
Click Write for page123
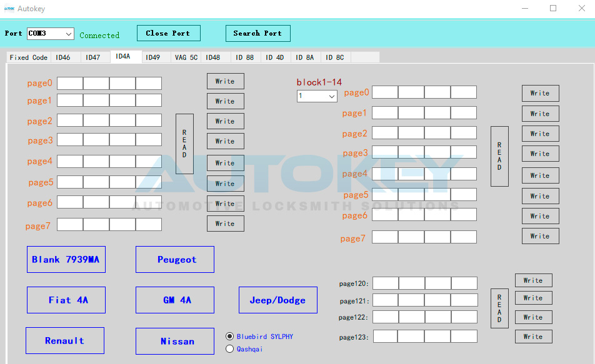point(534,337)
